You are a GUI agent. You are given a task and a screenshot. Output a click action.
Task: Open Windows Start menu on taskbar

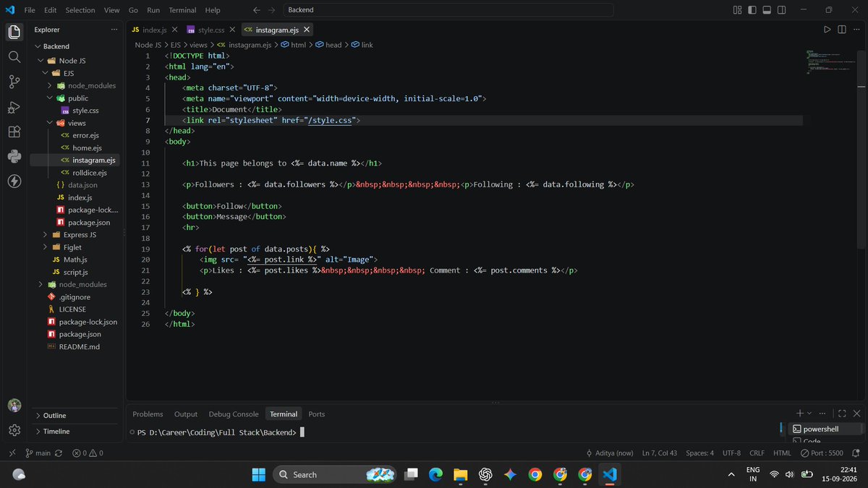[x=258, y=474]
